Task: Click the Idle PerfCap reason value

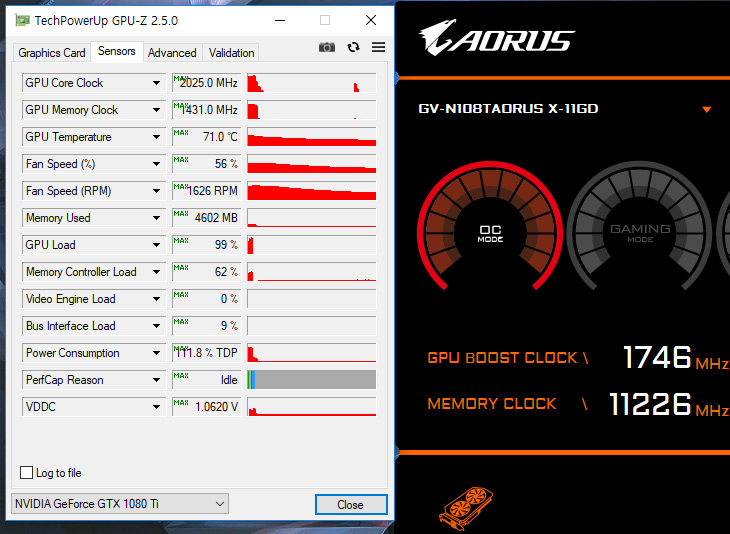Action: [207, 380]
